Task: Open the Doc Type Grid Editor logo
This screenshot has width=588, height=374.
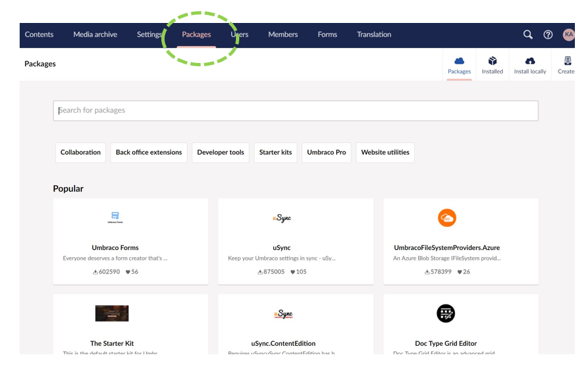Action: (x=446, y=313)
